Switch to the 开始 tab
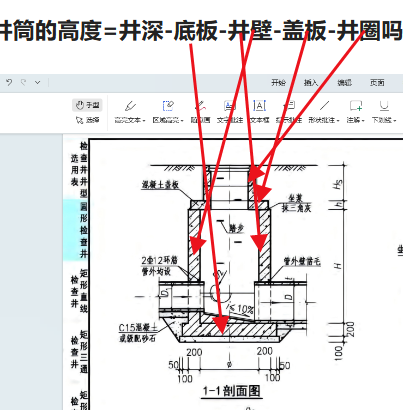This screenshot has height=410, width=403. [x=278, y=83]
